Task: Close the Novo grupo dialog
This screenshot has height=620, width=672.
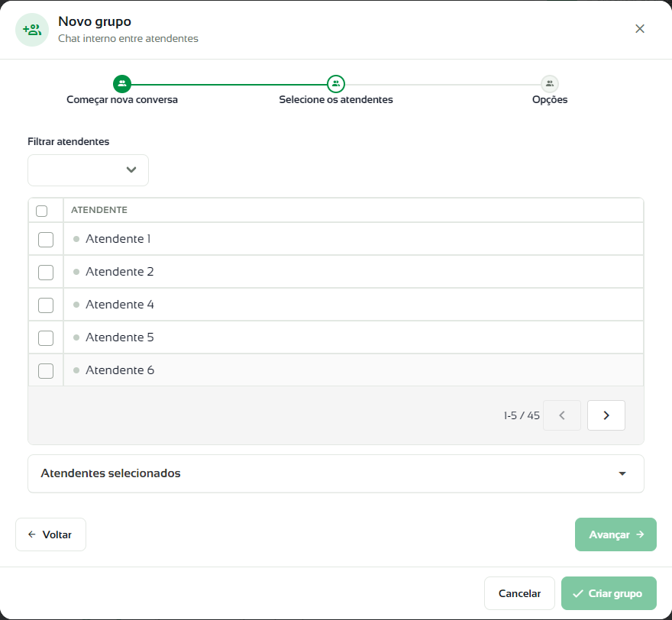Action: click(639, 29)
